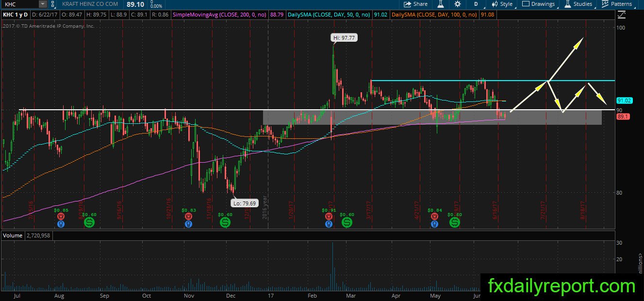Click the March $0.60 dividend icon
This screenshot has height=301, width=644.
[347, 222]
